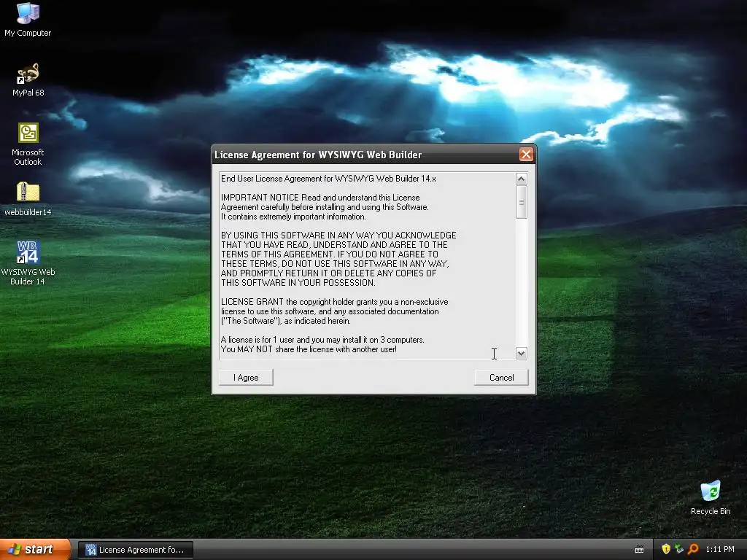Select the Recycle Bin icon
The height and width of the screenshot is (560, 747).
[711, 497]
